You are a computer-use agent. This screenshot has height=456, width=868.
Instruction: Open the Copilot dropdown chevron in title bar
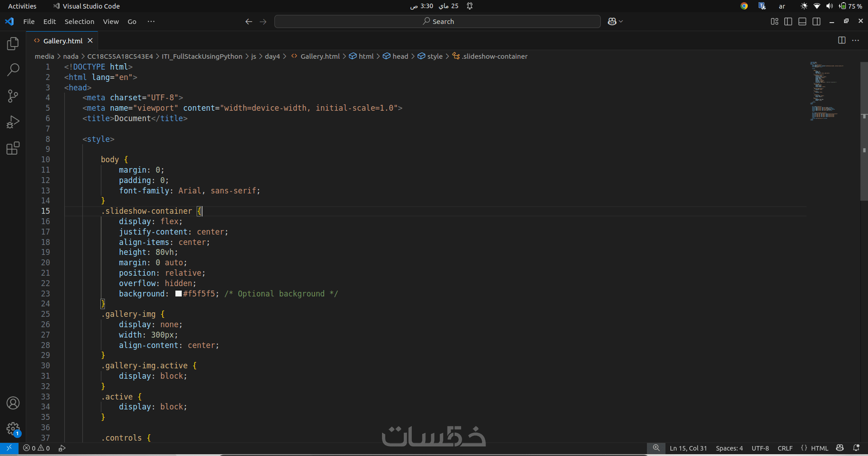click(x=621, y=21)
